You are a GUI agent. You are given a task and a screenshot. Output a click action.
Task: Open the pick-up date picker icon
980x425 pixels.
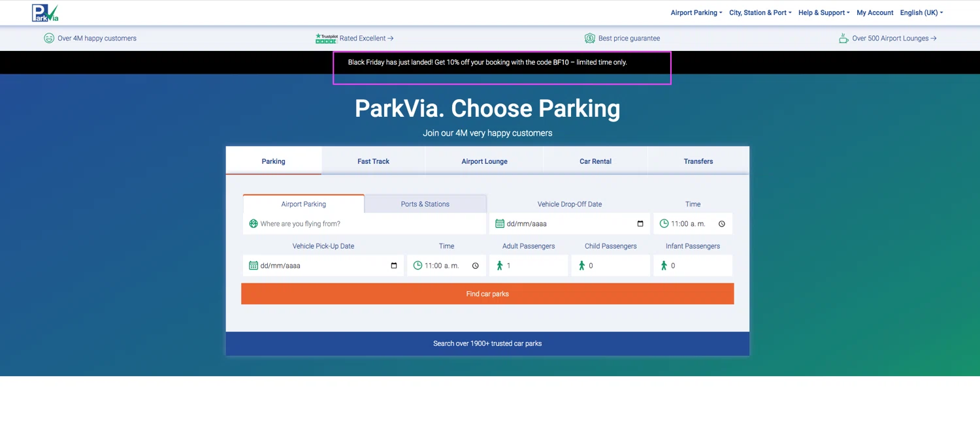(x=394, y=266)
